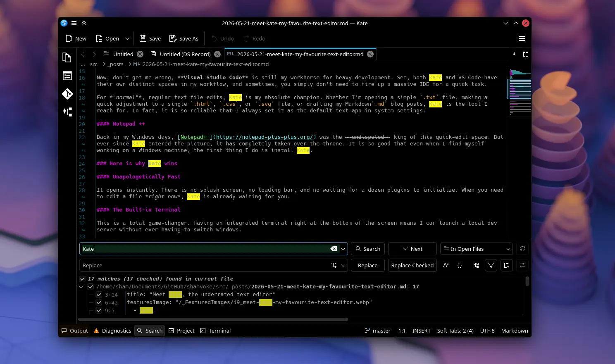Screen dimensions: 615x364
Task: Open the markdown file breadcrumb segment
Action: pos(201,64)
